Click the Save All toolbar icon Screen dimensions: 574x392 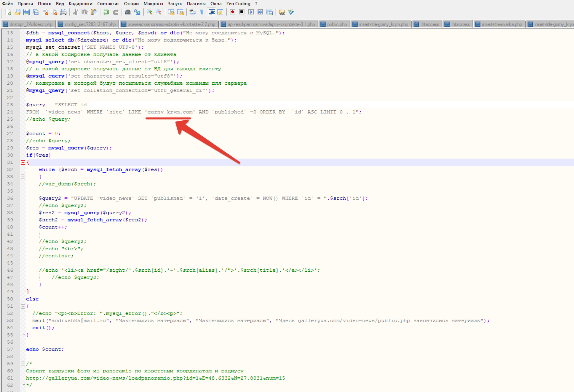pos(35,12)
